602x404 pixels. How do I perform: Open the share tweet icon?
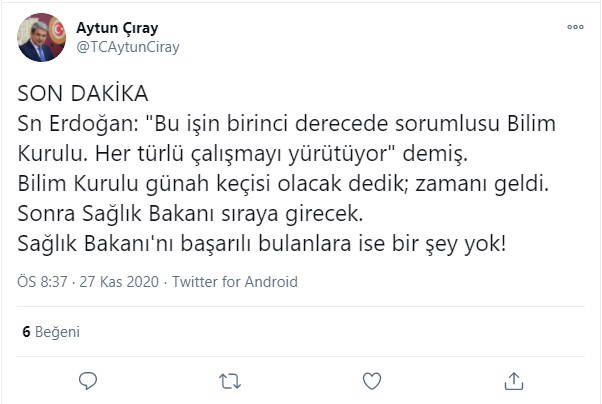[x=513, y=381]
